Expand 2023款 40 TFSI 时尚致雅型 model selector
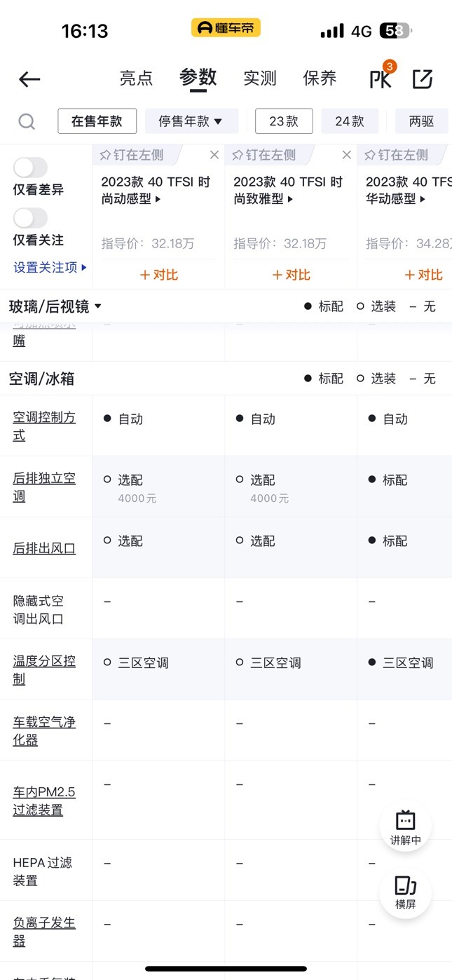The height and width of the screenshot is (980, 452). coord(288,191)
